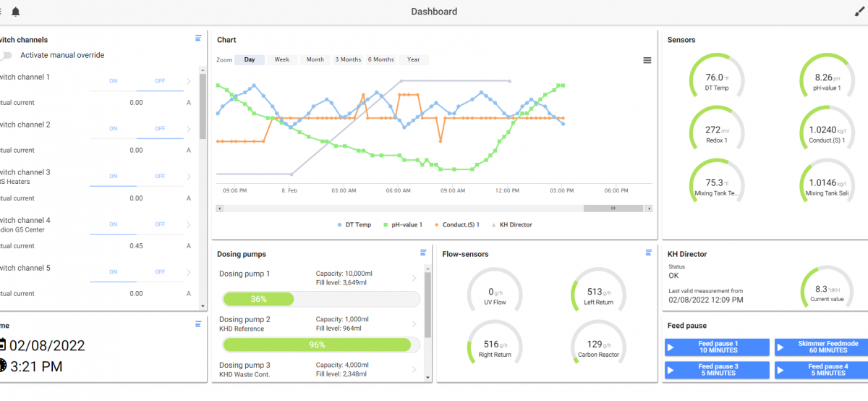The image size is (868, 401).
Task: Select the Week zoom range
Action: 282,60
